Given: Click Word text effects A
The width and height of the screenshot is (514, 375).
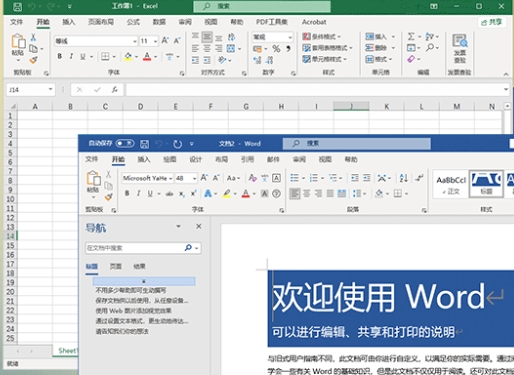Looking at the screenshot, I should (208, 193).
